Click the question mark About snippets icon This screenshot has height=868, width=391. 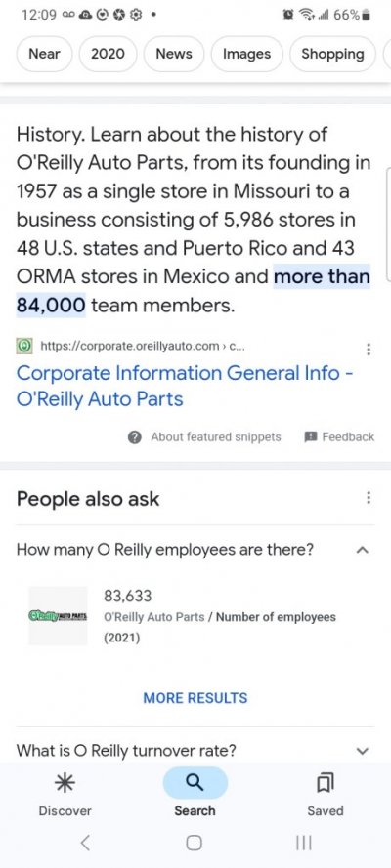pyautogui.click(x=135, y=437)
